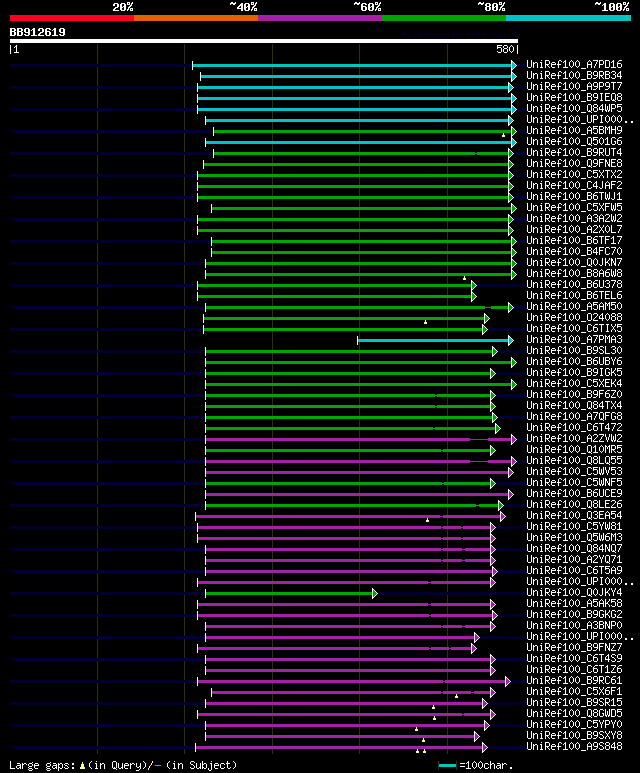Viewport: 640px width, 773px height.
Task: View the UniRef100_Q8GWD5 entry
Action: tap(574, 713)
